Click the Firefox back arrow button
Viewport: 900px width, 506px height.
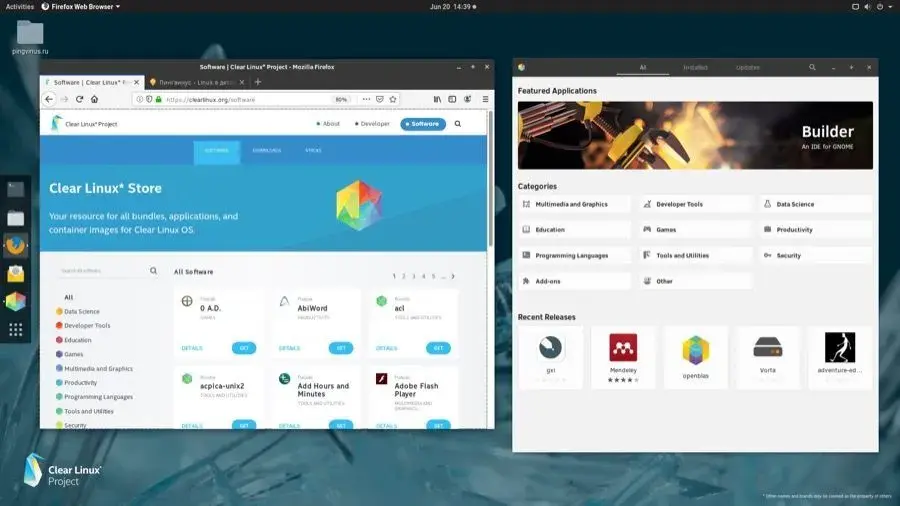[49, 99]
